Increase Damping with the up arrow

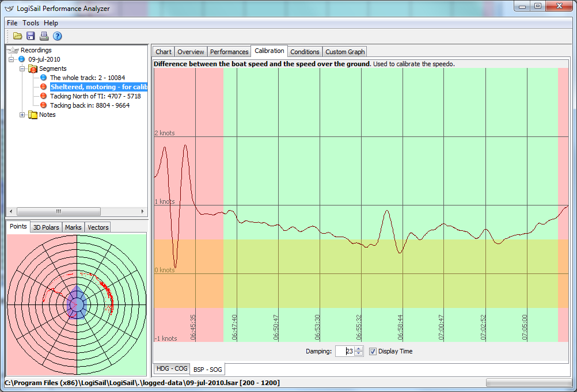(359, 349)
